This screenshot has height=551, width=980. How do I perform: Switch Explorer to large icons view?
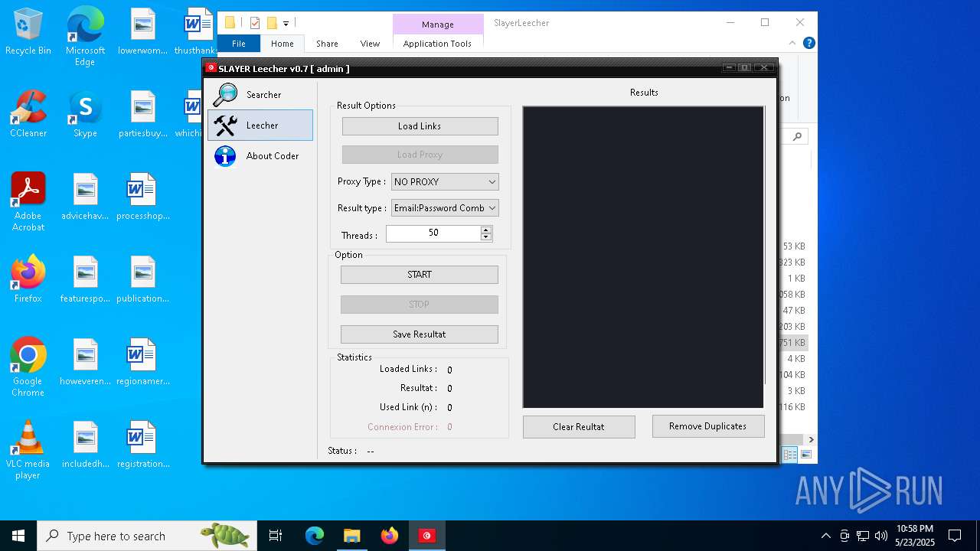tap(805, 455)
